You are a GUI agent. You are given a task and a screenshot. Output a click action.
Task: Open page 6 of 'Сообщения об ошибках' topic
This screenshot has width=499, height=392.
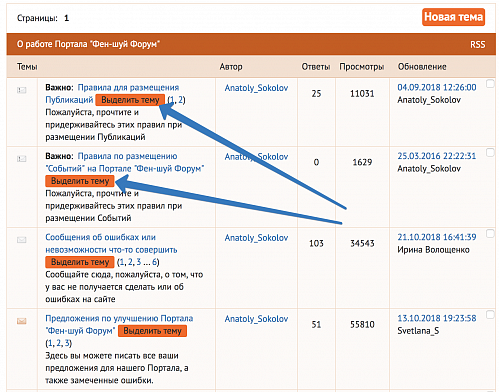point(154,262)
